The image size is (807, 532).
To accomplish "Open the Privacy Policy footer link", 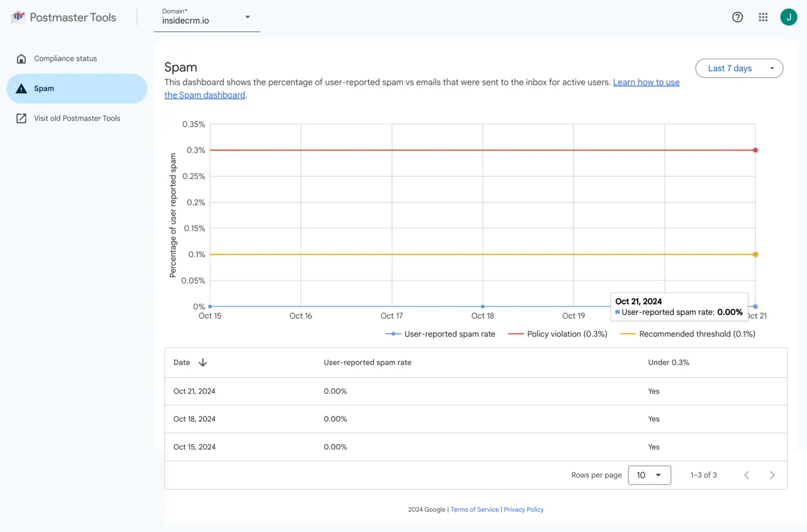I will (523, 510).
